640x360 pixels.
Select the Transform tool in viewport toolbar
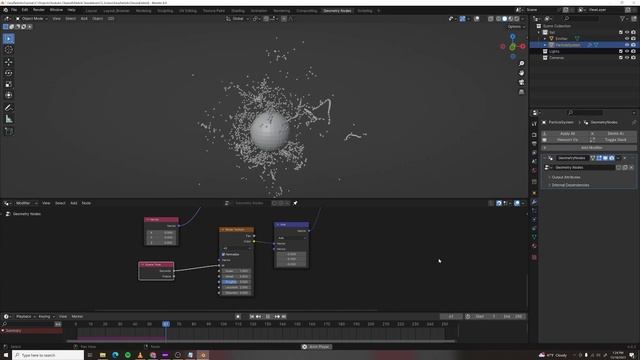pos(9,95)
